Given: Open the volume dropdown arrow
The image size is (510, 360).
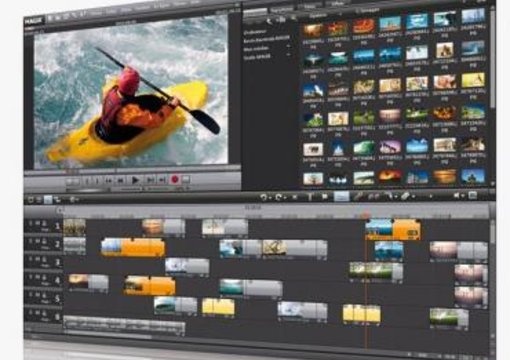Looking at the screenshot, I should 463,195.
